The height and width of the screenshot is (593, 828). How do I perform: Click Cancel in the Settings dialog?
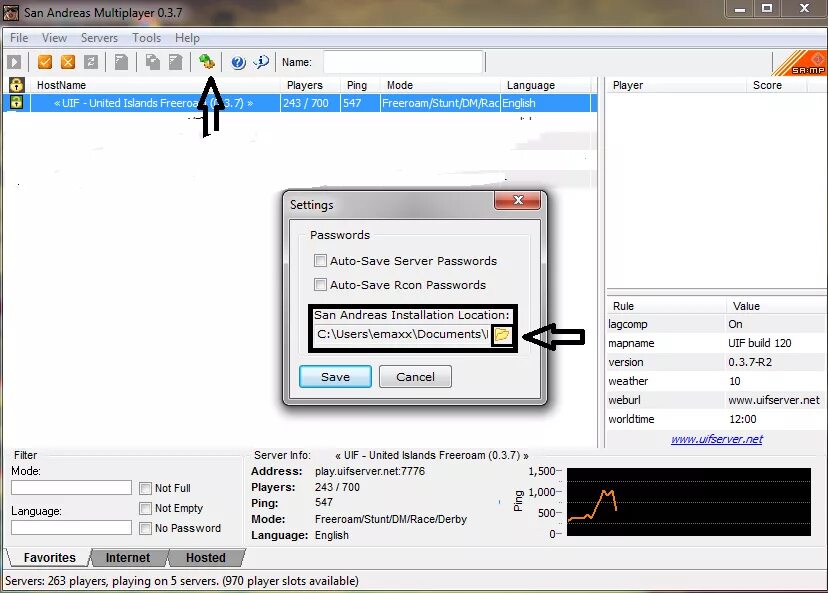pos(416,376)
